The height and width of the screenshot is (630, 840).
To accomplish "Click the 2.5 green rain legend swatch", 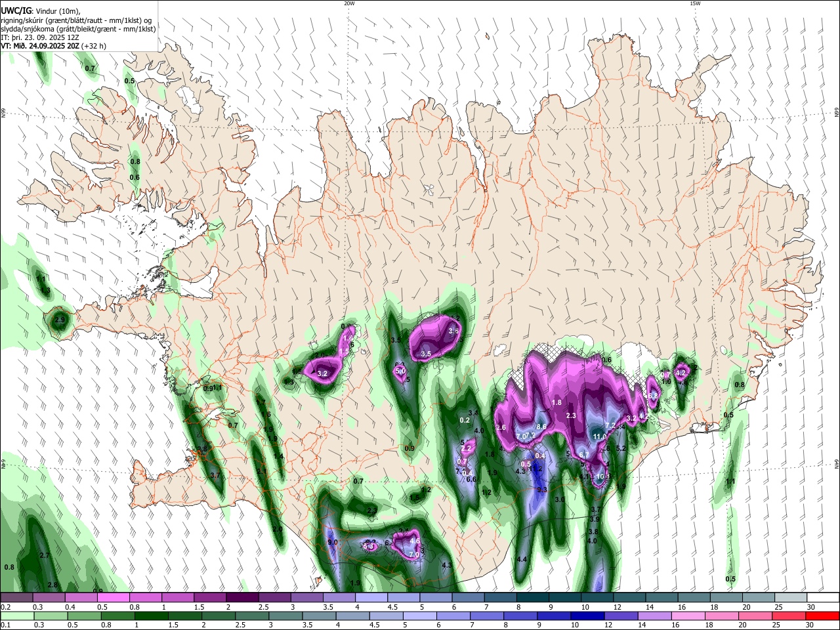I will (x=252, y=616).
